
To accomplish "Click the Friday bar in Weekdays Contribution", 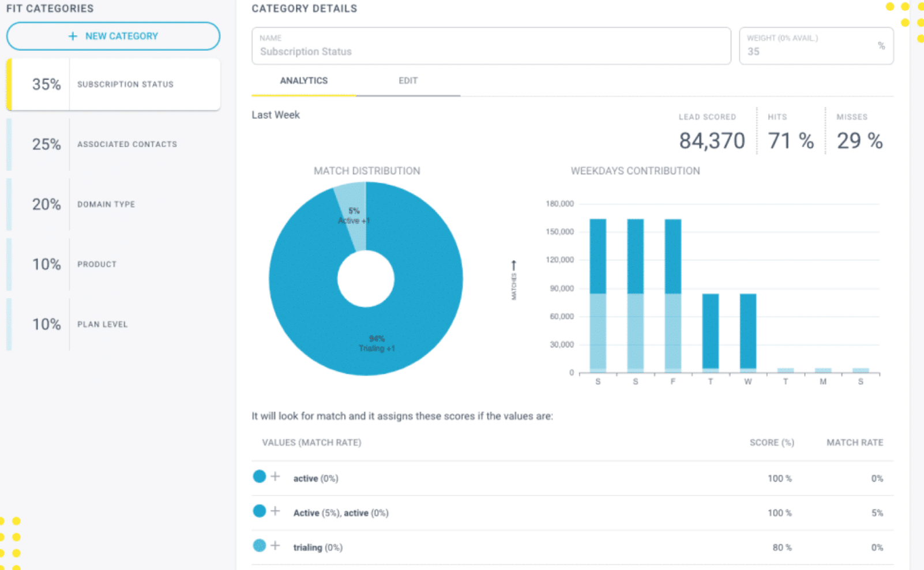I will click(x=673, y=295).
